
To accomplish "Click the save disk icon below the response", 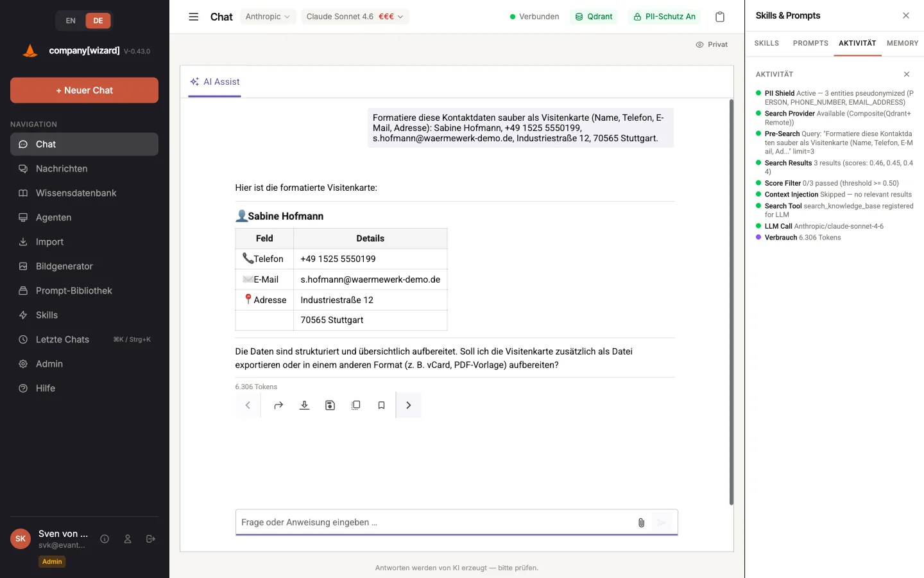I will (x=330, y=405).
